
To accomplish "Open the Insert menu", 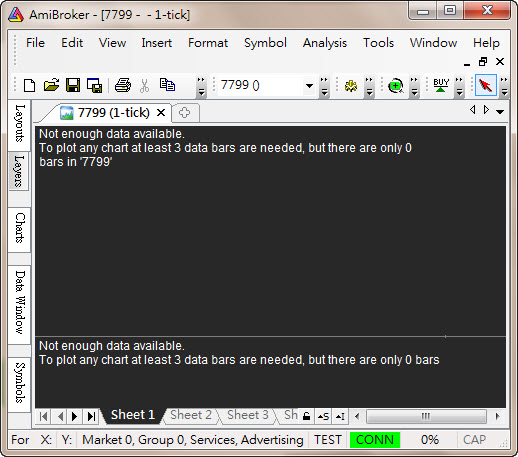I will pyautogui.click(x=157, y=43).
